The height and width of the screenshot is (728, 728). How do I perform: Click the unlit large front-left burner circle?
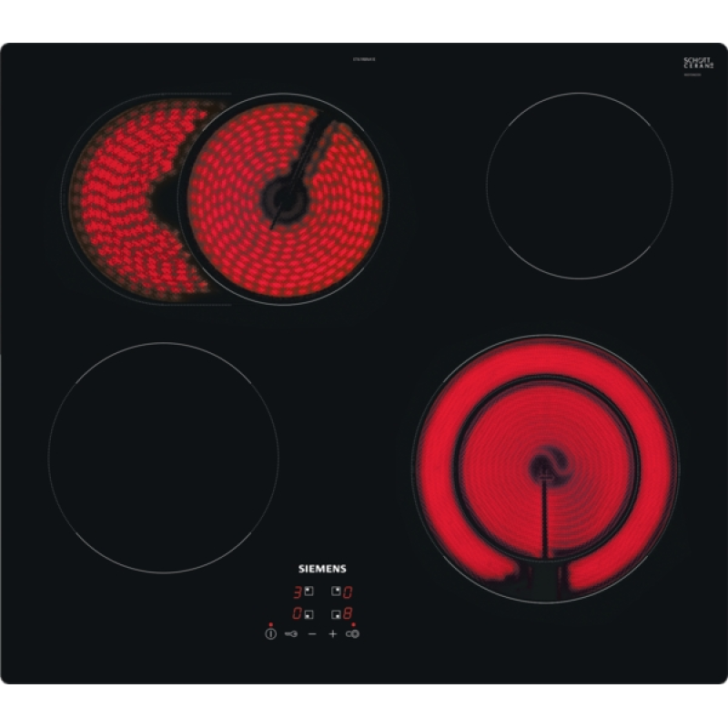point(164,458)
